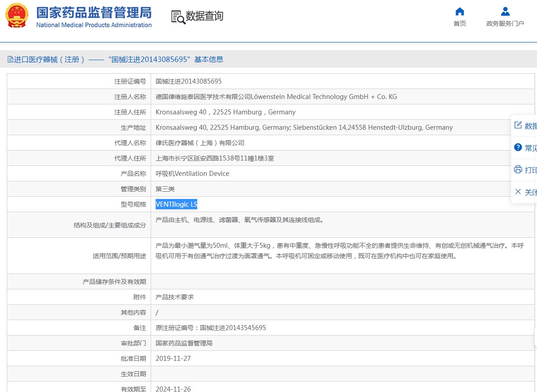Click the 政务服务门户 text link

[505, 24]
